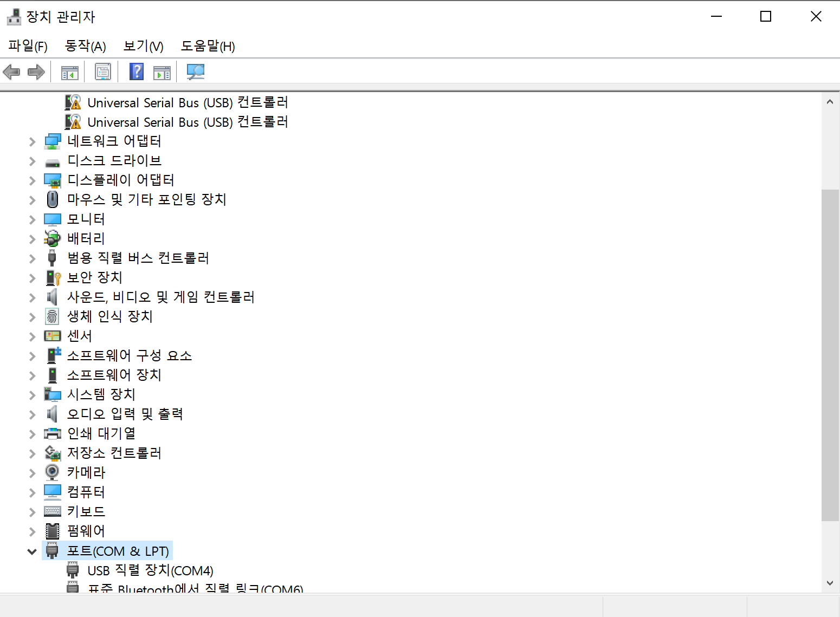Click the 인쇄 대기열 printer icon
Screen dimensions: 840x617
click(53, 433)
